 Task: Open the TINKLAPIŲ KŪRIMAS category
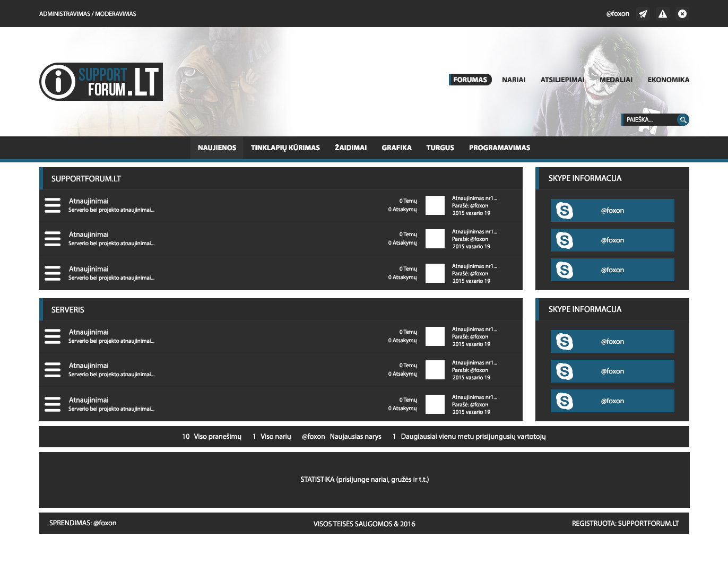click(x=285, y=147)
